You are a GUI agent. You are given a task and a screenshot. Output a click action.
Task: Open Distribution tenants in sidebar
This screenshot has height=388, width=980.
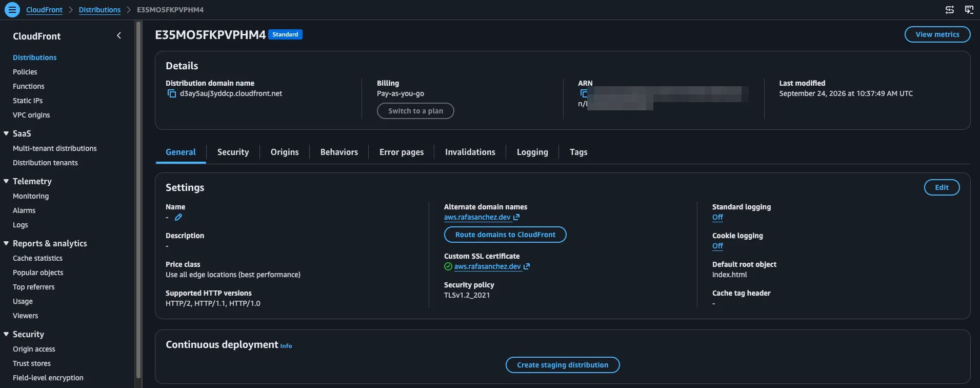click(45, 163)
